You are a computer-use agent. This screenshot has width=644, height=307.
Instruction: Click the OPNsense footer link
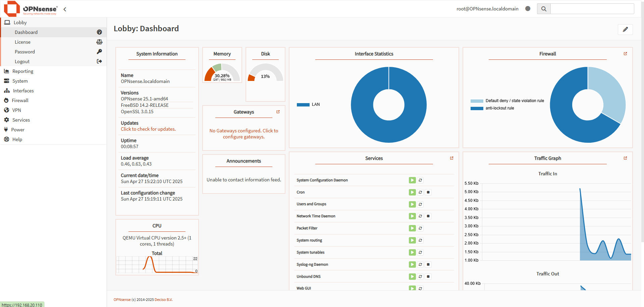122,300
